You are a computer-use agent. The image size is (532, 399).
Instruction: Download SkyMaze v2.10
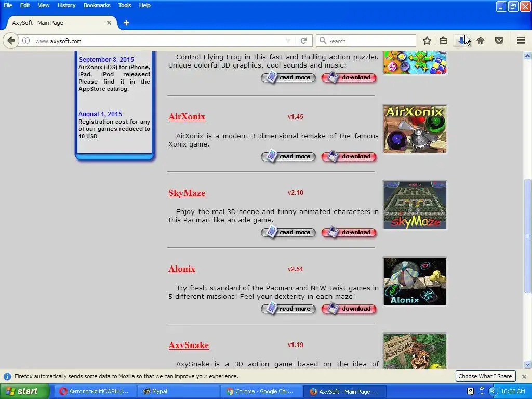349,232
